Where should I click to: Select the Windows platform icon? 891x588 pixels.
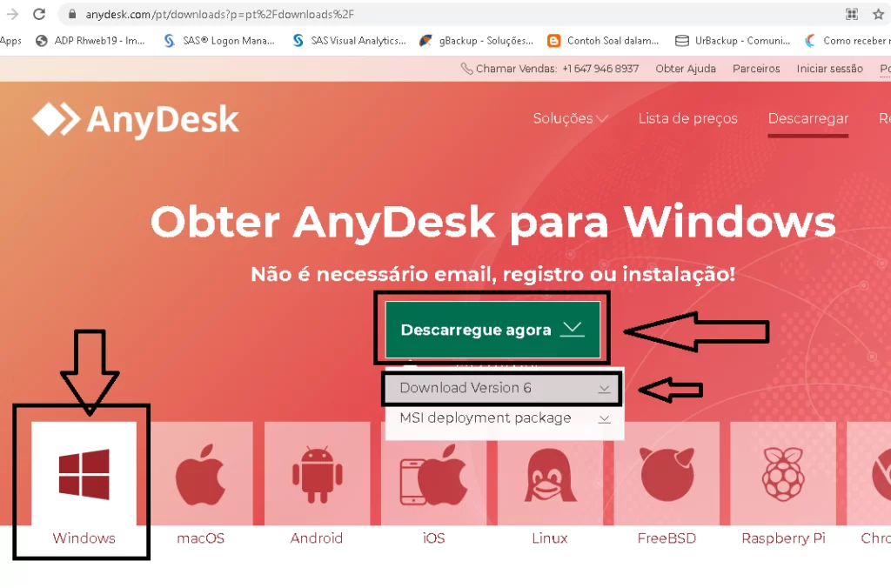(84, 474)
